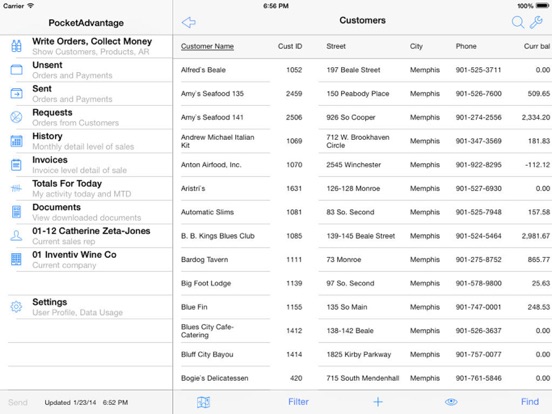Sort by Street column header
This screenshot has width=552, height=414.
point(336,46)
